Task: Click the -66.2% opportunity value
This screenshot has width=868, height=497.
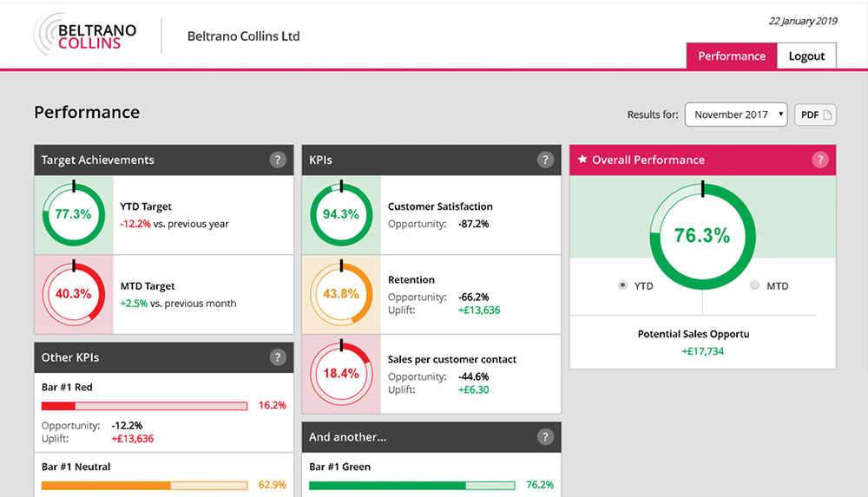Action: (473, 298)
